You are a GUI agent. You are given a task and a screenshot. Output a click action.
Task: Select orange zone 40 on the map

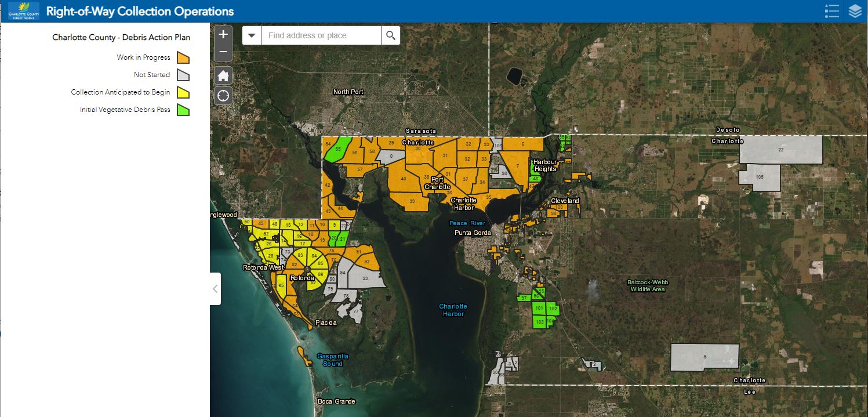pyautogui.click(x=404, y=179)
